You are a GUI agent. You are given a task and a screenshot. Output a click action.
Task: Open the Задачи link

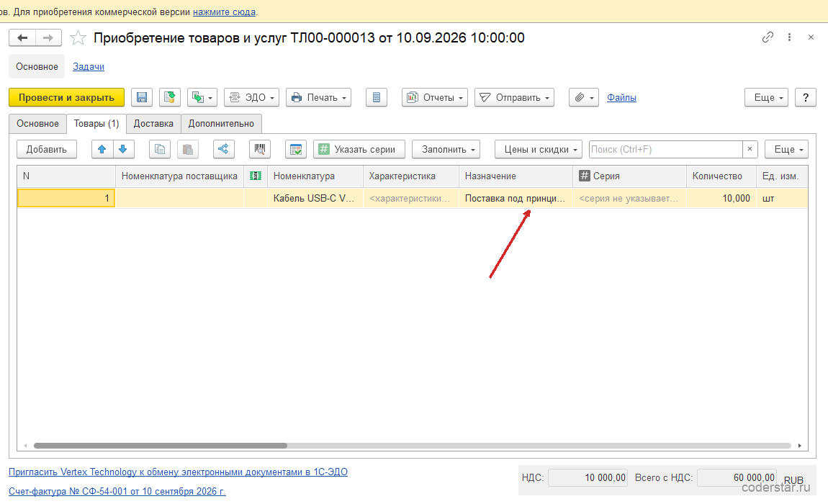click(88, 66)
